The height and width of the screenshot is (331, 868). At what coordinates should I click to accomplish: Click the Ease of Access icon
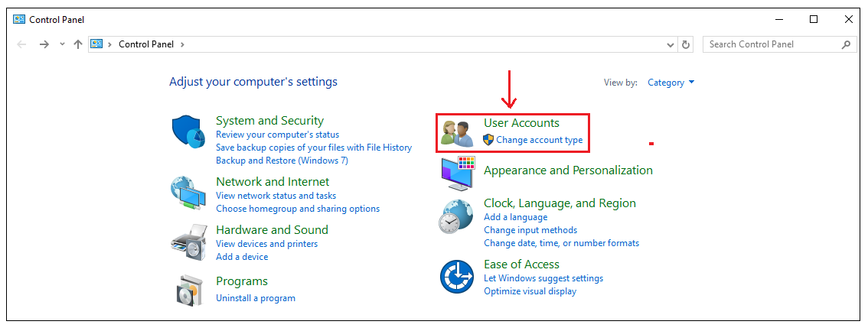pyautogui.click(x=457, y=277)
